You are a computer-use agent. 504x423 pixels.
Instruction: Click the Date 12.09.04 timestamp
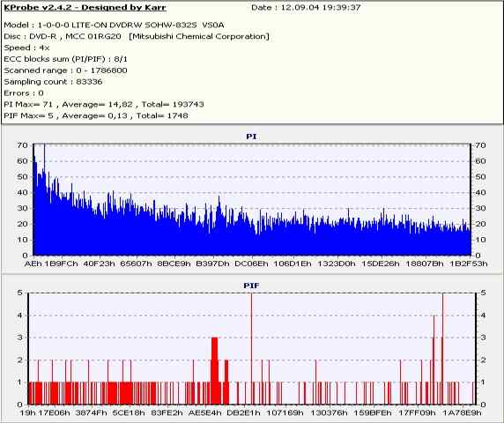tap(306, 7)
